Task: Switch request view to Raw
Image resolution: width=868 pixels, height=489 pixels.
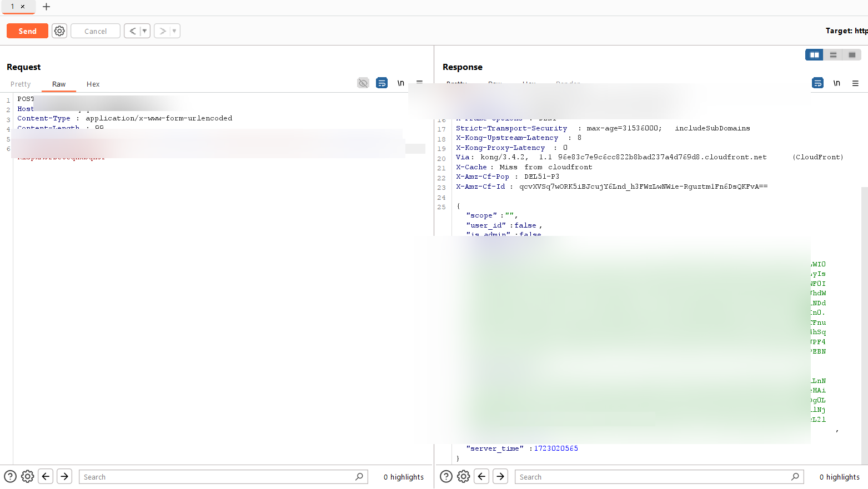Action: (x=59, y=84)
